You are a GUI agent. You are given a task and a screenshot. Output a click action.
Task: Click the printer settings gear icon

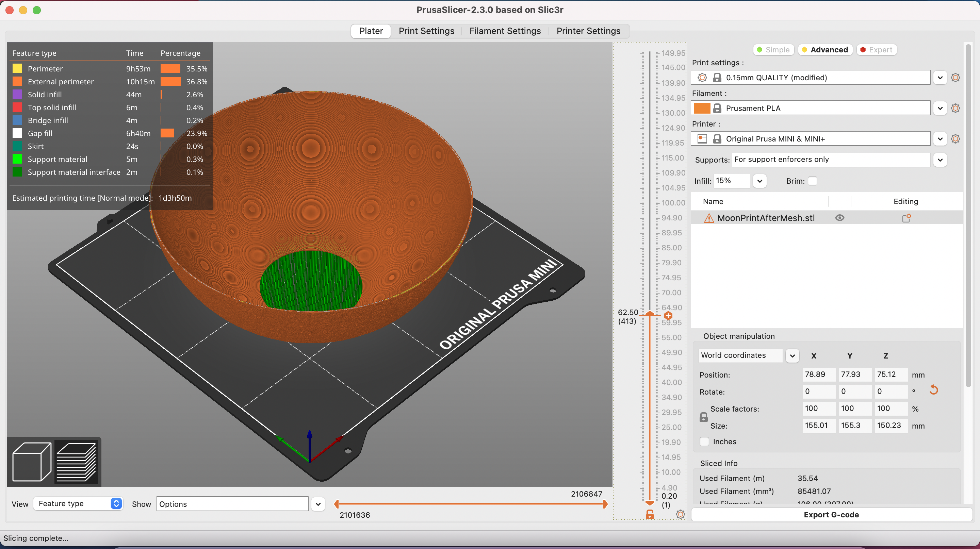click(x=957, y=138)
